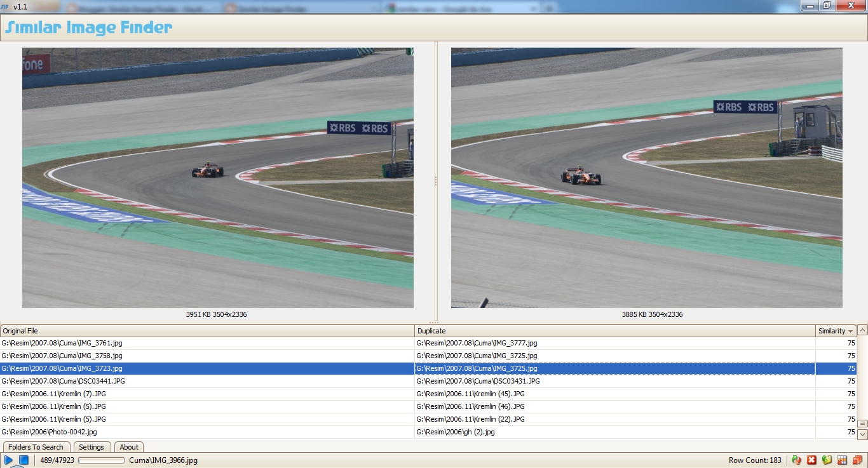Open the About tab
The image size is (868, 468).
pos(128,447)
